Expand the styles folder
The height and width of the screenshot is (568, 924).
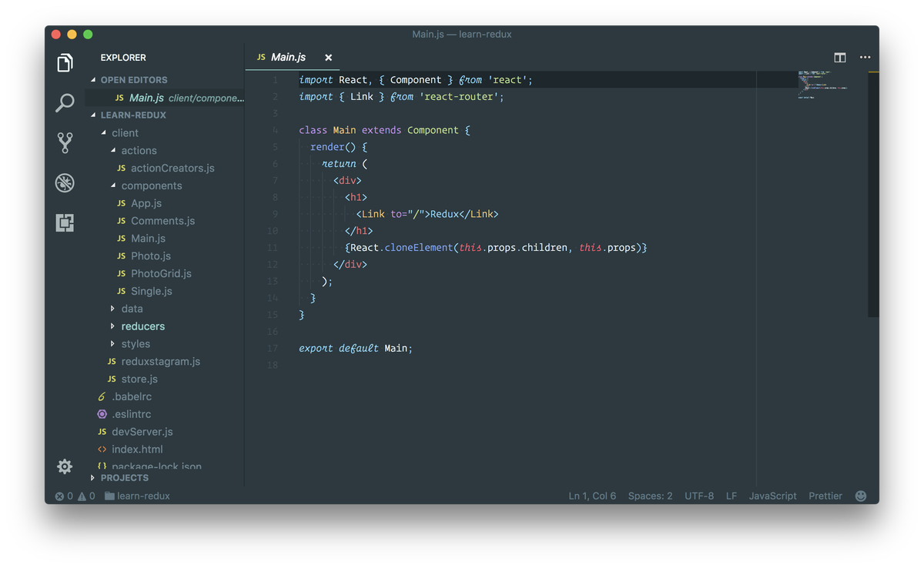[113, 344]
